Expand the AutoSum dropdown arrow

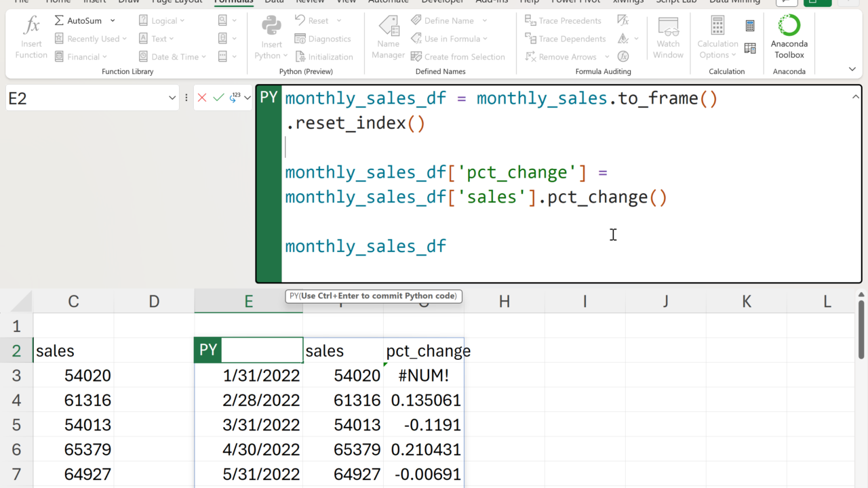tap(113, 21)
